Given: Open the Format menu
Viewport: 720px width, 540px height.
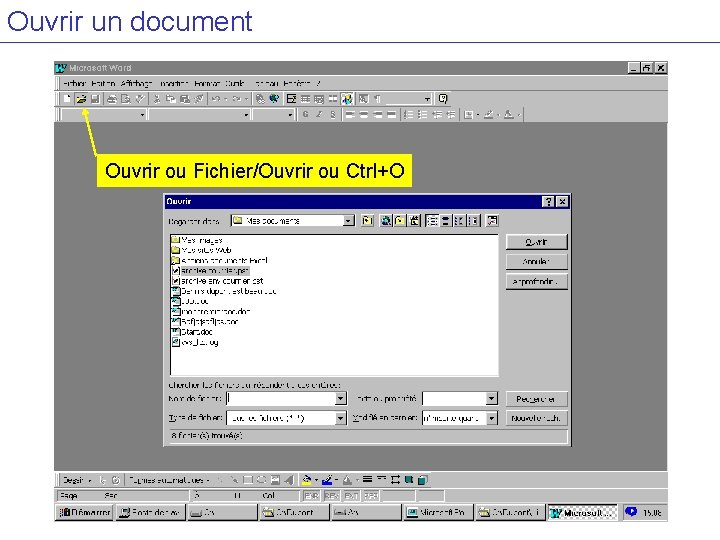Looking at the screenshot, I should [207, 83].
